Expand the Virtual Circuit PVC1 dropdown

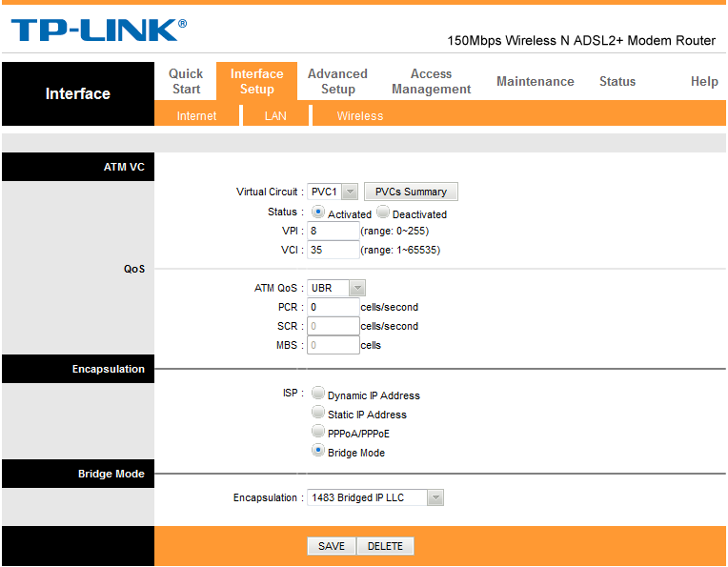(333, 192)
